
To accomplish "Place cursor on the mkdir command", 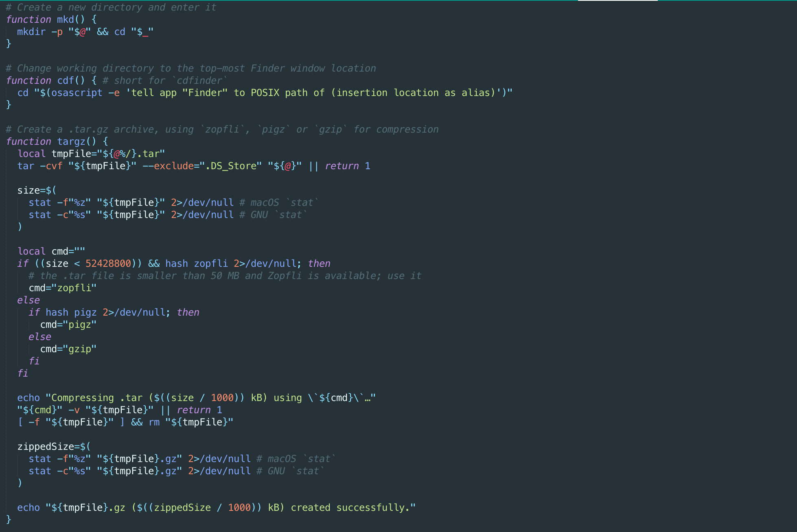I will (x=31, y=31).
